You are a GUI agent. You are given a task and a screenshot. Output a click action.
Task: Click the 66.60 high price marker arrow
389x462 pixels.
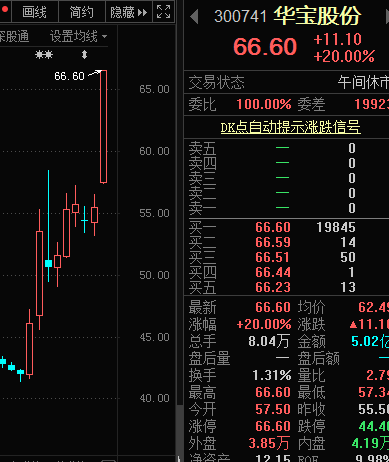[94, 74]
